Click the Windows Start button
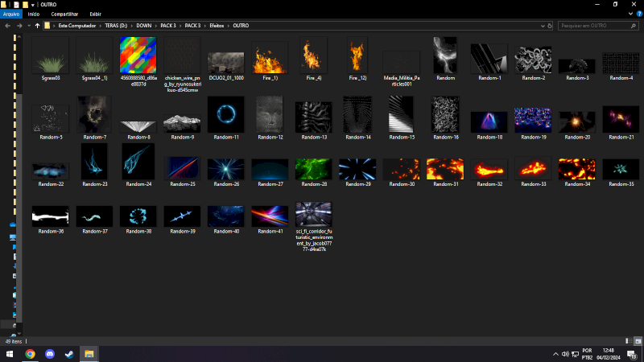 pos(10,353)
